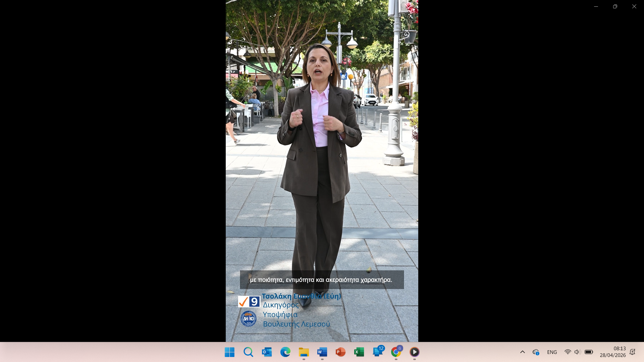Image resolution: width=644 pixels, height=362 pixels.
Task: Expand hidden system tray icons chevron
Action: (x=523, y=352)
